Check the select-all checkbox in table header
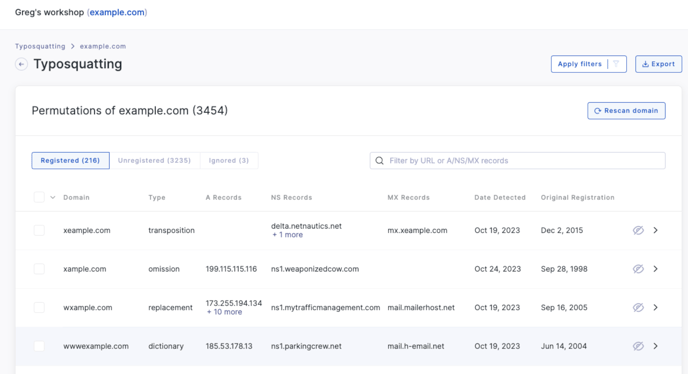Image resolution: width=688 pixels, height=374 pixels. tap(39, 198)
